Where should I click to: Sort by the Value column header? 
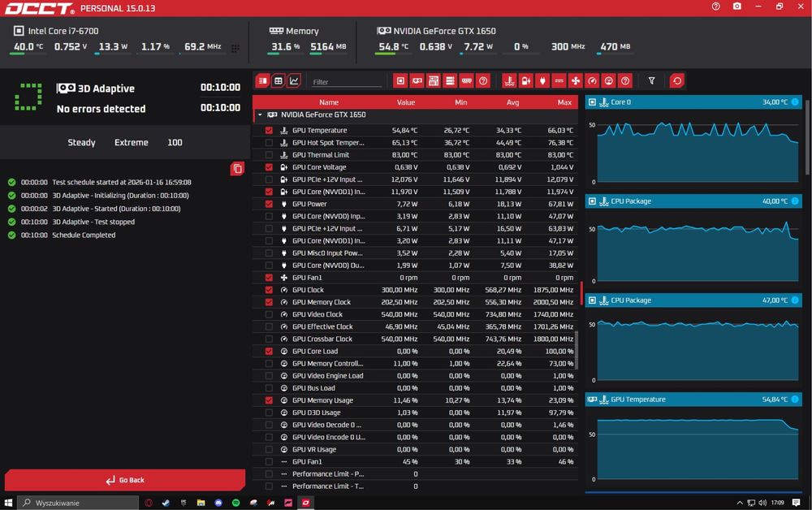(x=406, y=102)
